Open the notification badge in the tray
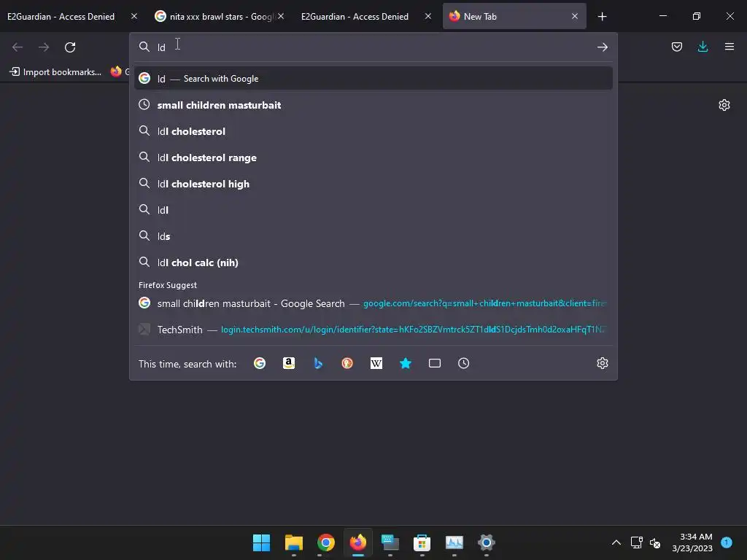Image resolution: width=747 pixels, height=560 pixels. coord(727,542)
